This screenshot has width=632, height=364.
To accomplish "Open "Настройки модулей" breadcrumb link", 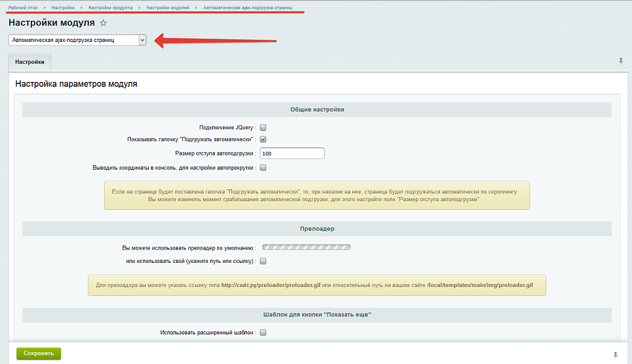I will point(167,7).
